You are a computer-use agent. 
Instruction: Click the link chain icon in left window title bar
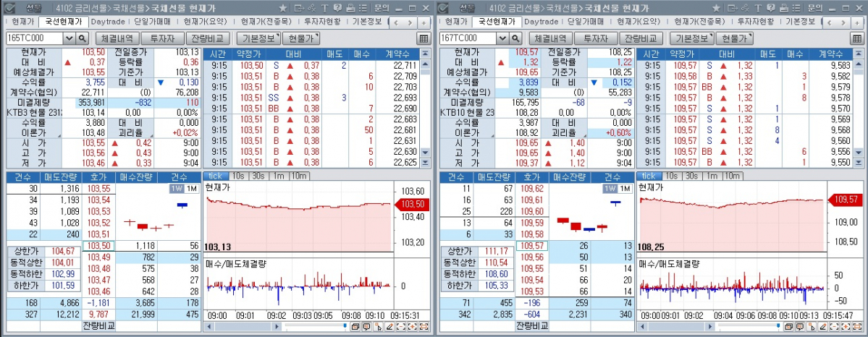tap(312, 8)
